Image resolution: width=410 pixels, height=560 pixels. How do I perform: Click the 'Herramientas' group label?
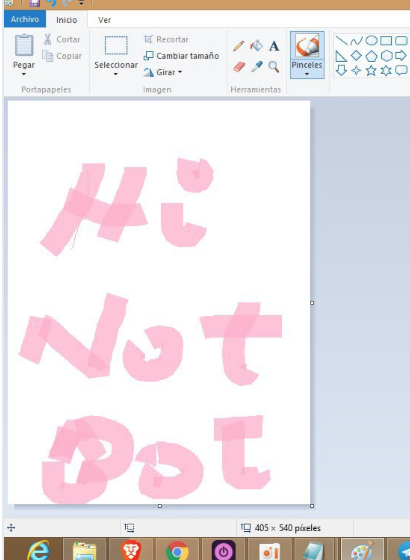256,89
